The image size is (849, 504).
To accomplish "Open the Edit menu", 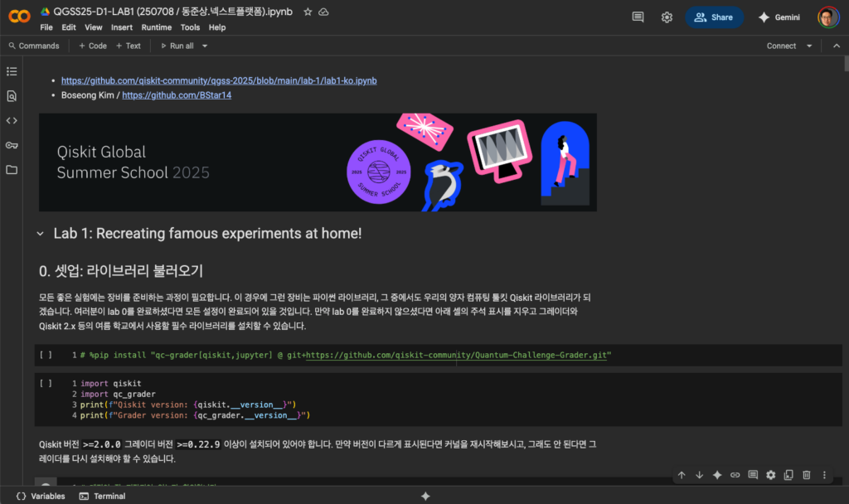I will pyautogui.click(x=69, y=27).
